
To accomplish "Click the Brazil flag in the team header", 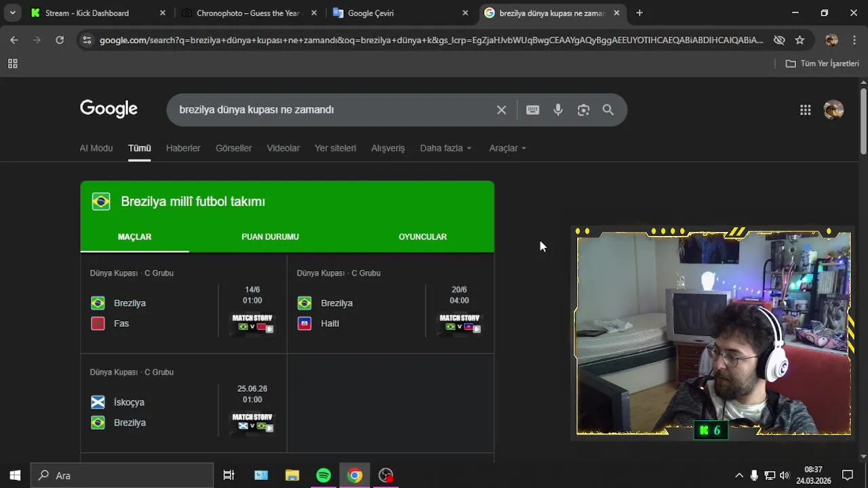I will (101, 201).
